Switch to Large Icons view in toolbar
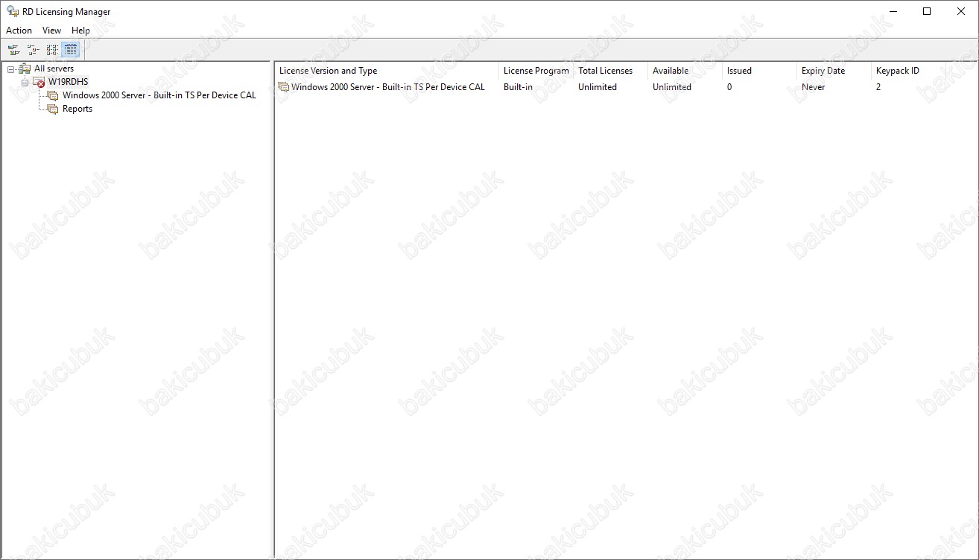Image resolution: width=979 pixels, height=560 pixels. click(13, 50)
